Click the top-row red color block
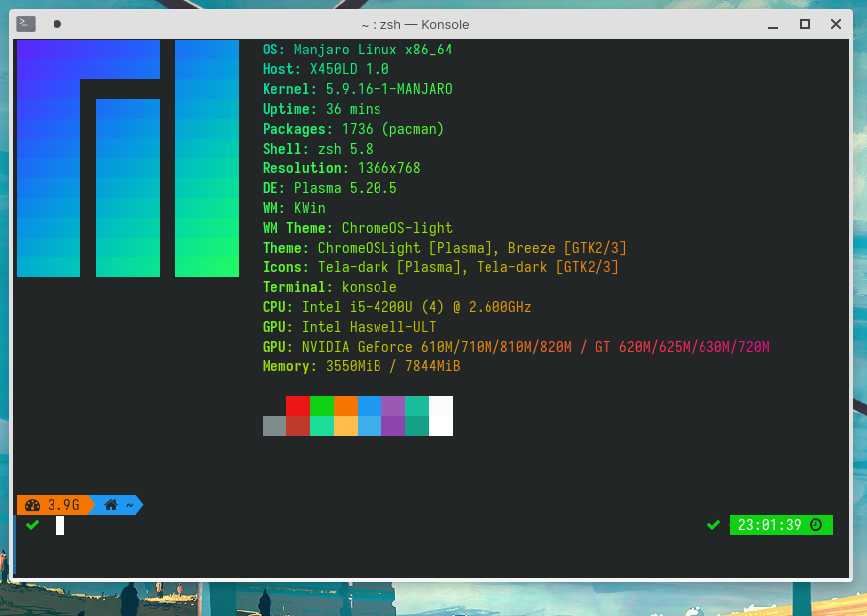 [x=298, y=405]
